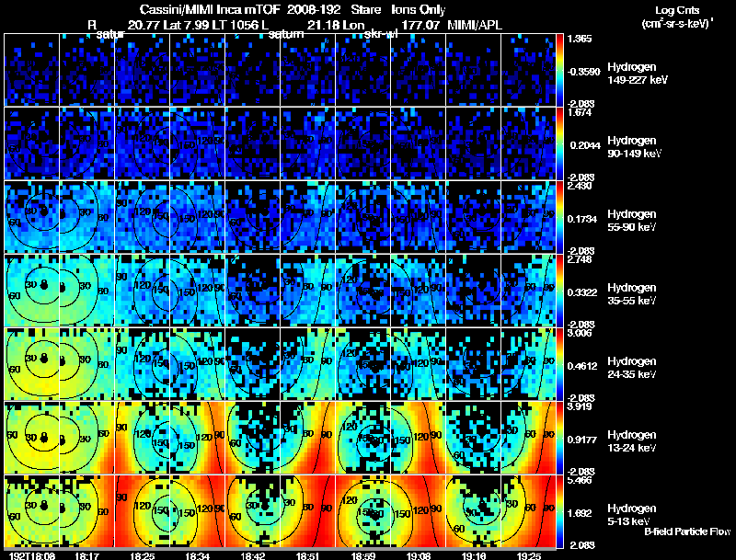Click the color bar beside Hydrogen 13-24 keV
This screenshot has height=560, width=736.
click(x=559, y=438)
